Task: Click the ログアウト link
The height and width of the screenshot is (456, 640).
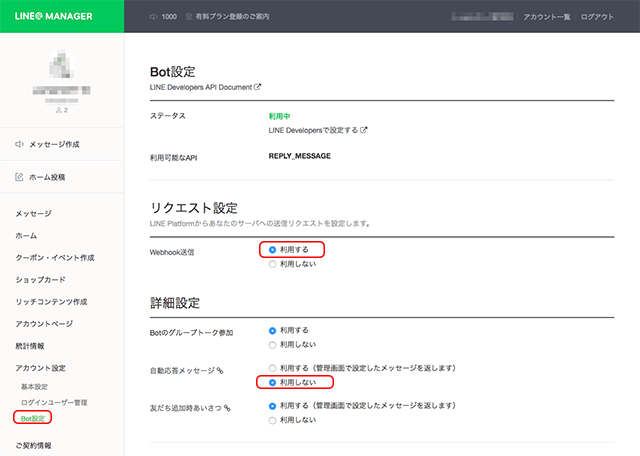Action: (x=597, y=17)
